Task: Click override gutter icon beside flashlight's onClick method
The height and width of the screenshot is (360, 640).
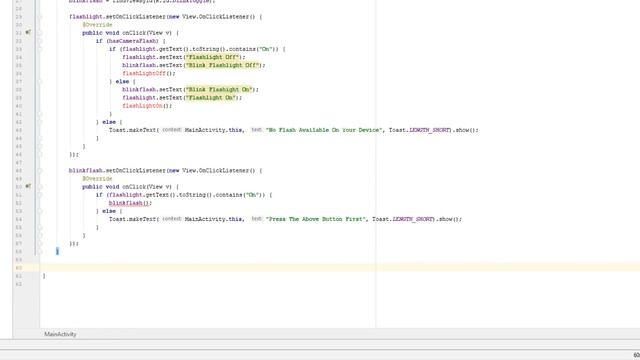Action: coord(28,32)
